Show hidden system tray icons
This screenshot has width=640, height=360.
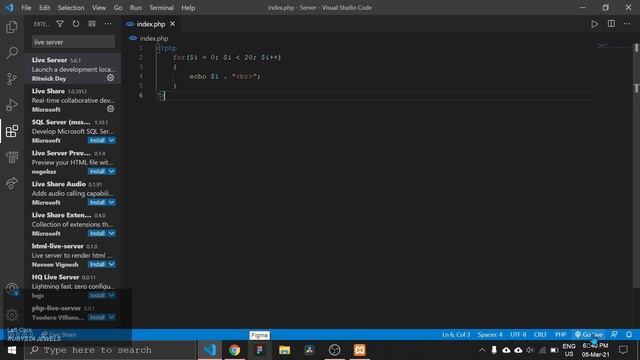click(x=482, y=350)
